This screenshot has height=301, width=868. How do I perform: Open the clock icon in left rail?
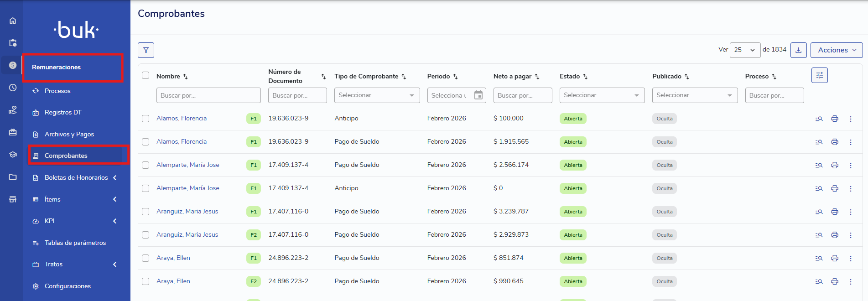pyautogui.click(x=13, y=88)
